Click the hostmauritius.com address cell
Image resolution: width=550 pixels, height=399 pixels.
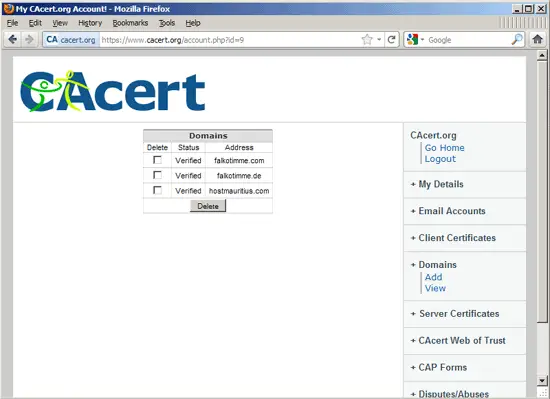click(x=239, y=191)
